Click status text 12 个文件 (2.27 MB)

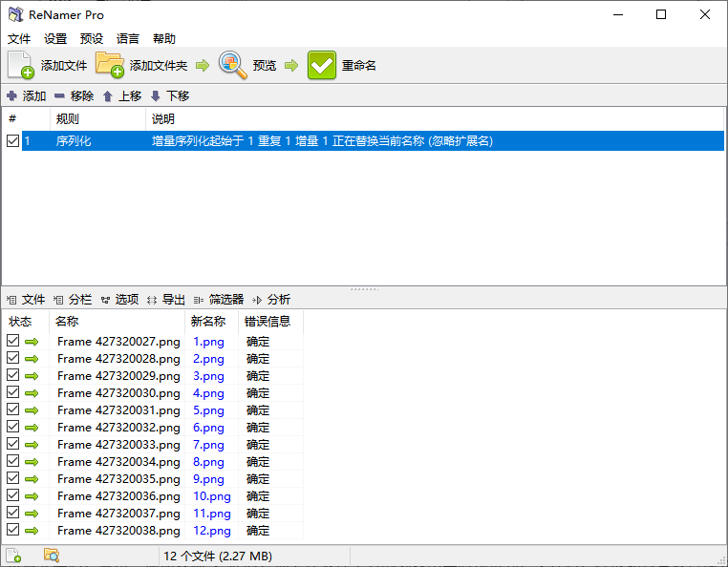218,556
